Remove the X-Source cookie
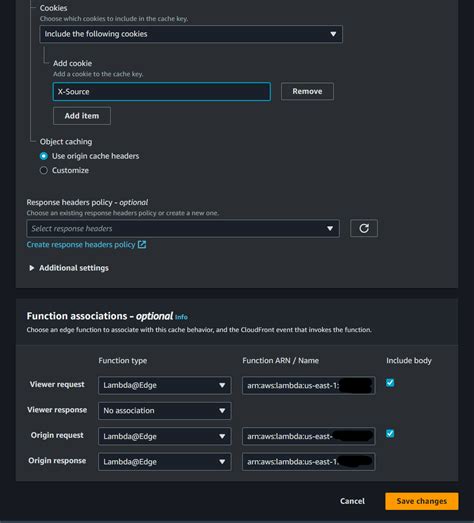 [x=307, y=91]
